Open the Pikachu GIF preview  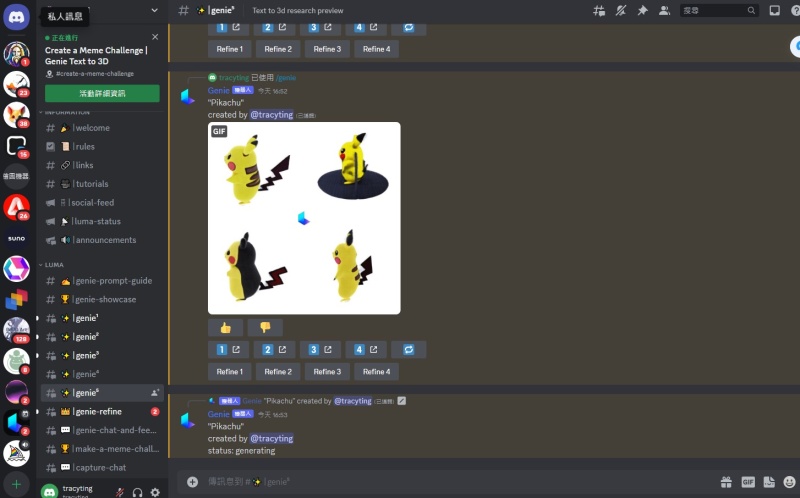click(x=304, y=218)
